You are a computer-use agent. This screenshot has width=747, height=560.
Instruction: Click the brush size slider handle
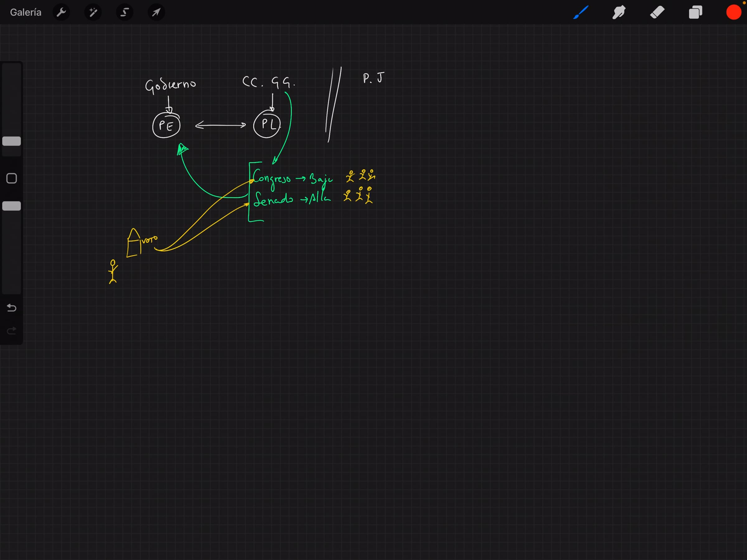tap(12, 141)
